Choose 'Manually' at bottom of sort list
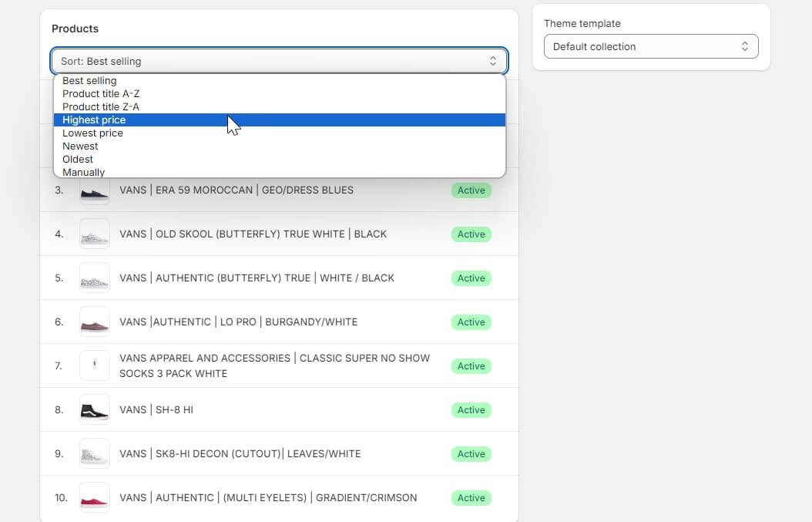The height and width of the screenshot is (522, 812). (x=83, y=171)
